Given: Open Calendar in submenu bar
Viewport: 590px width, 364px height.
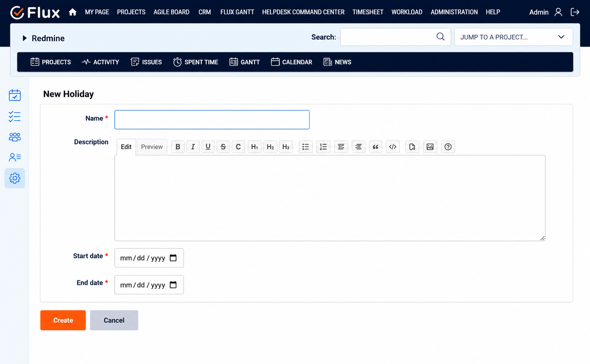Looking at the screenshot, I should (291, 62).
